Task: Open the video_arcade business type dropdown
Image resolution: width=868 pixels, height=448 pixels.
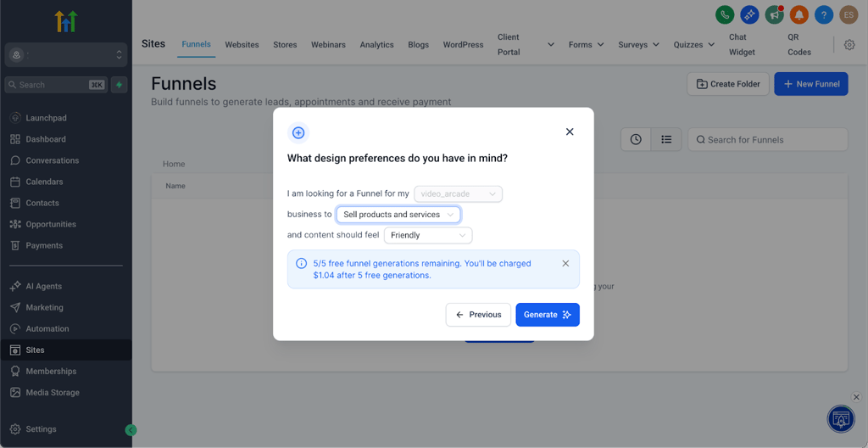Action: point(458,194)
